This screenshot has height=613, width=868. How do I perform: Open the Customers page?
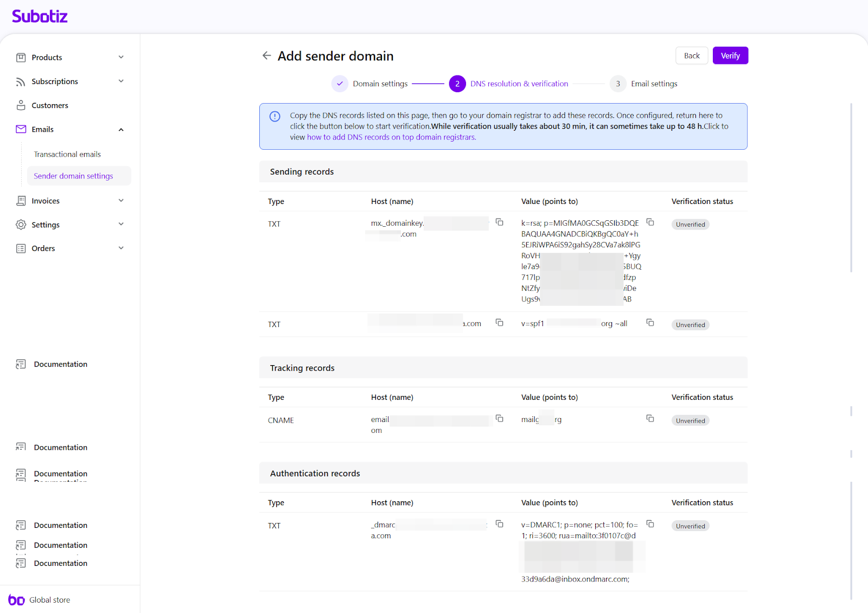50,106
